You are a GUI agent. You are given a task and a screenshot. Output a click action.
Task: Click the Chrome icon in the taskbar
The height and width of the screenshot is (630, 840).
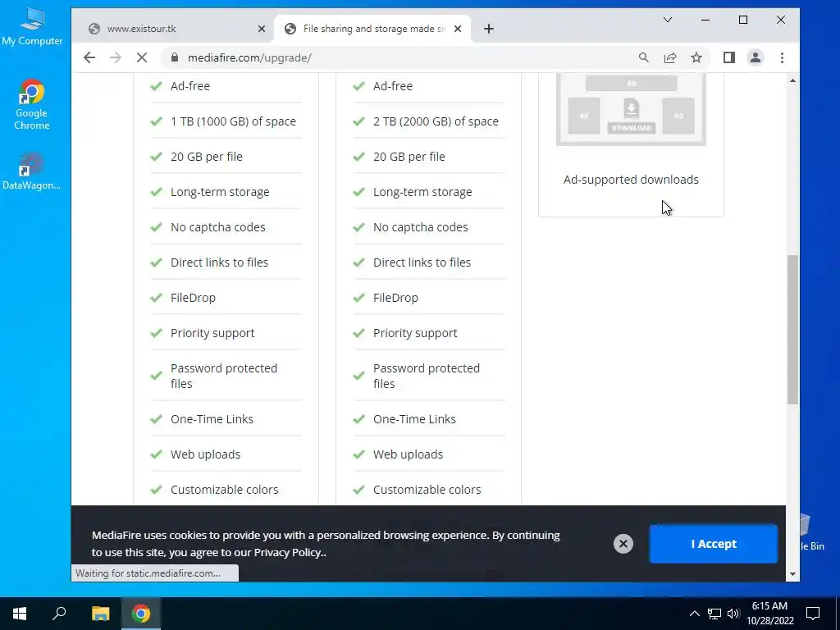pos(141,614)
